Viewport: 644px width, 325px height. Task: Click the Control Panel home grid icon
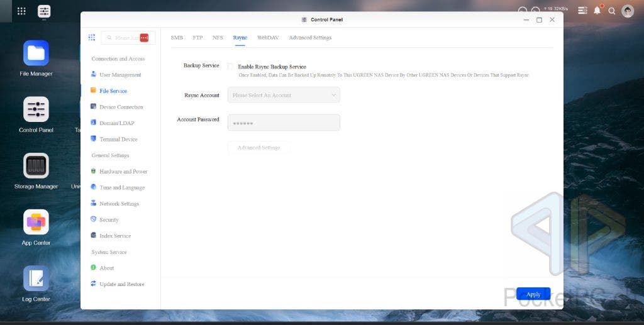pyautogui.click(x=92, y=37)
